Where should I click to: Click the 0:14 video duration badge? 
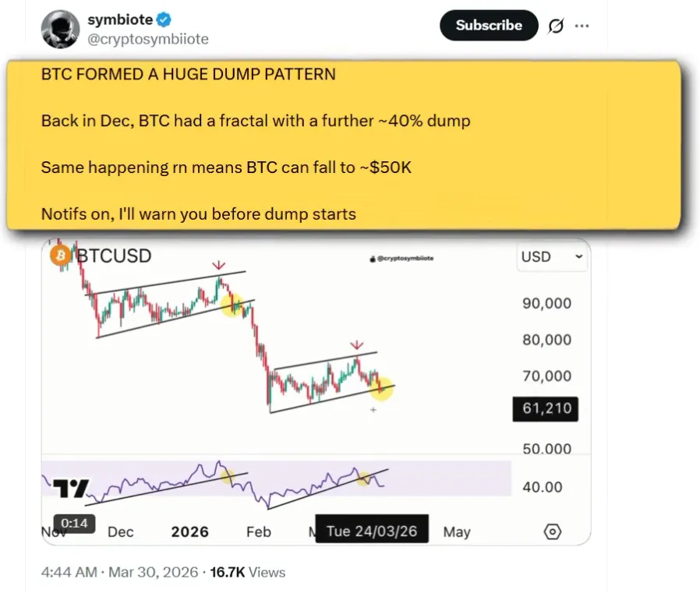[74, 523]
